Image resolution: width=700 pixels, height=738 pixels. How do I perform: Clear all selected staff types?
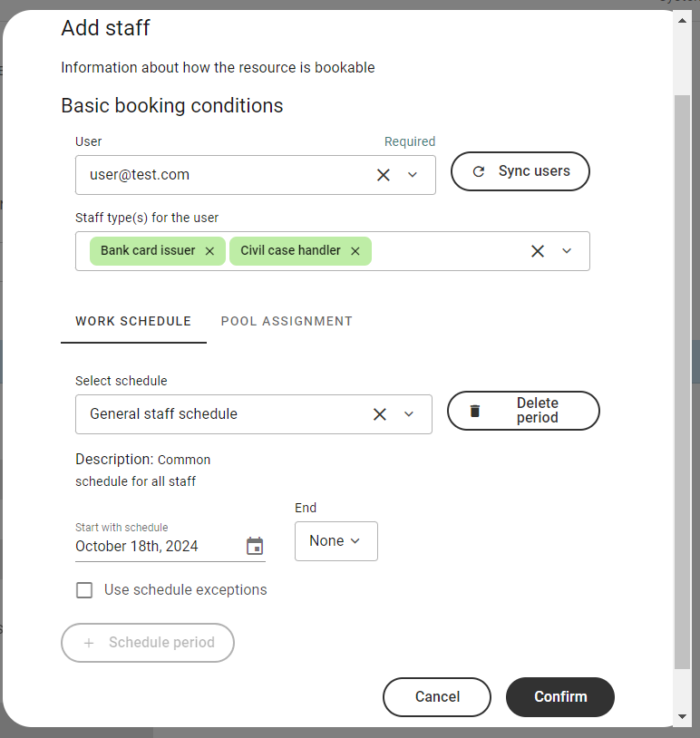(x=538, y=251)
